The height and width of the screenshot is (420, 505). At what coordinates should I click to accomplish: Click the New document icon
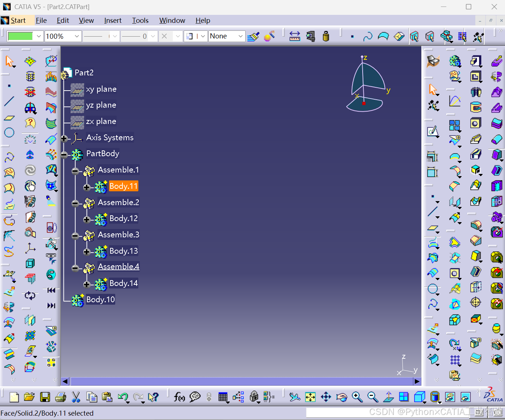pyautogui.click(x=14, y=397)
